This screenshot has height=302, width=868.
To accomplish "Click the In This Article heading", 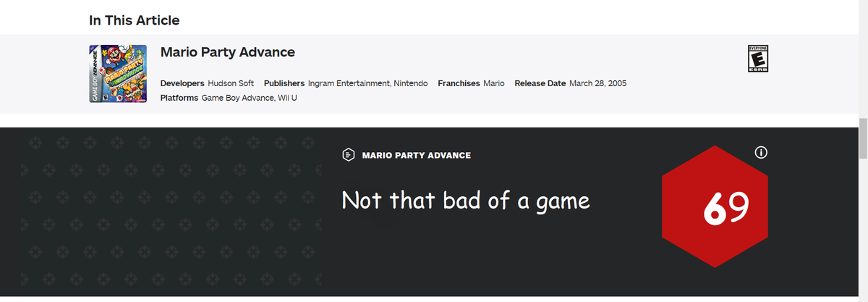I will (135, 20).
